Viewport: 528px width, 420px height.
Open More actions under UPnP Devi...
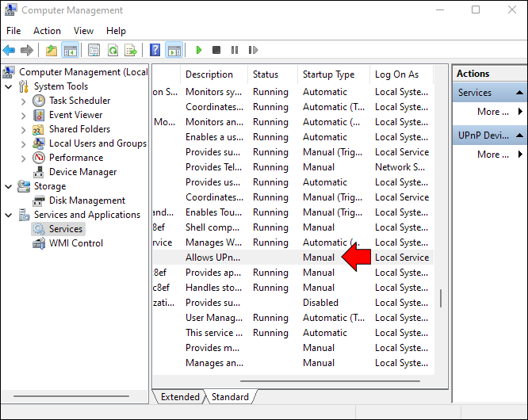tap(492, 155)
